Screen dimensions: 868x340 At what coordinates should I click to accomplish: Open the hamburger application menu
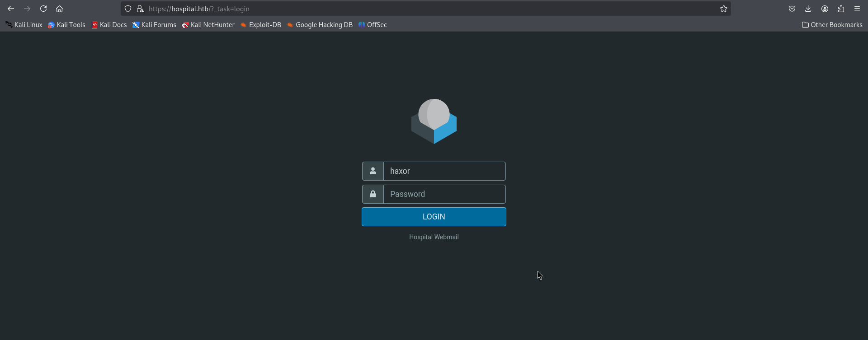pyautogui.click(x=857, y=9)
